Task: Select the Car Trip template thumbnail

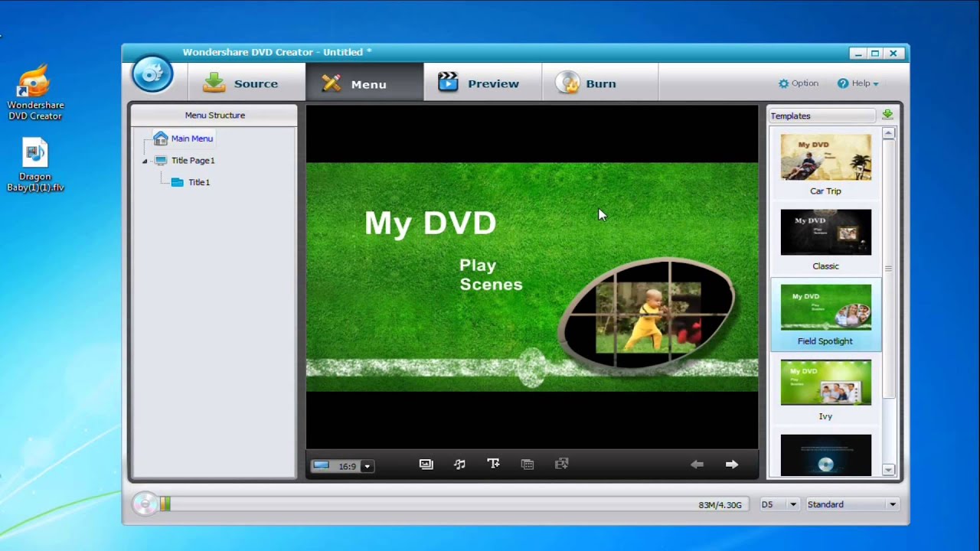Action: 825,158
